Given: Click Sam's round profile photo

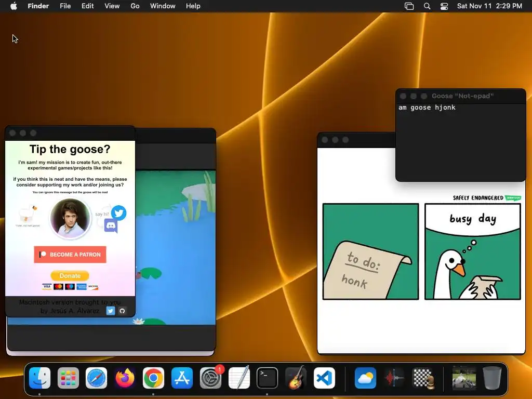Looking at the screenshot, I should (x=70, y=218).
